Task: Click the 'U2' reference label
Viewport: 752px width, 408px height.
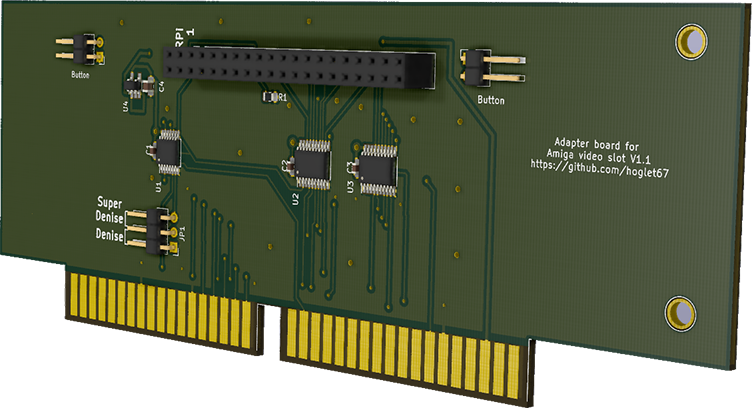Action: 296,199
